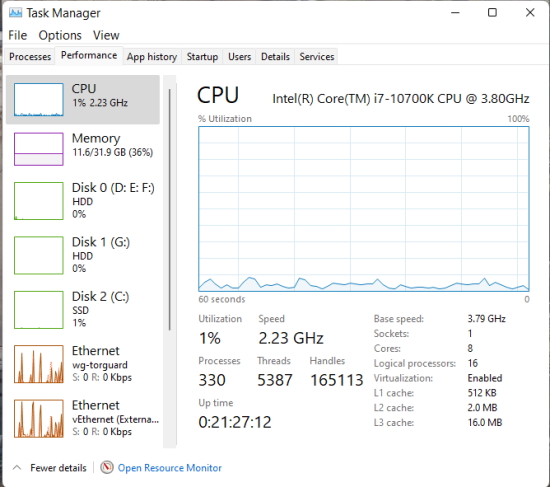Click the wg-torguard adapter name
The height and width of the screenshot is (487, 550).
click(100, 365)
